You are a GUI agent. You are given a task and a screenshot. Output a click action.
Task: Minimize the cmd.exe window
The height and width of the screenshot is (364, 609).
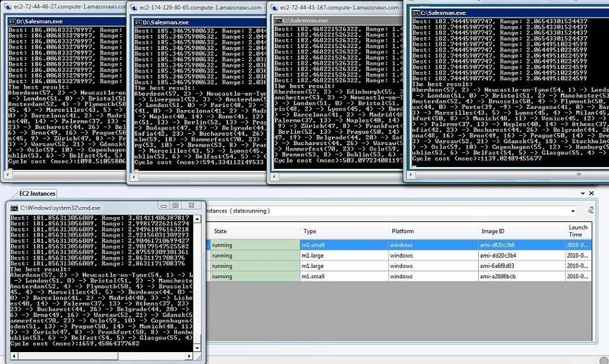tap(163, 205)
